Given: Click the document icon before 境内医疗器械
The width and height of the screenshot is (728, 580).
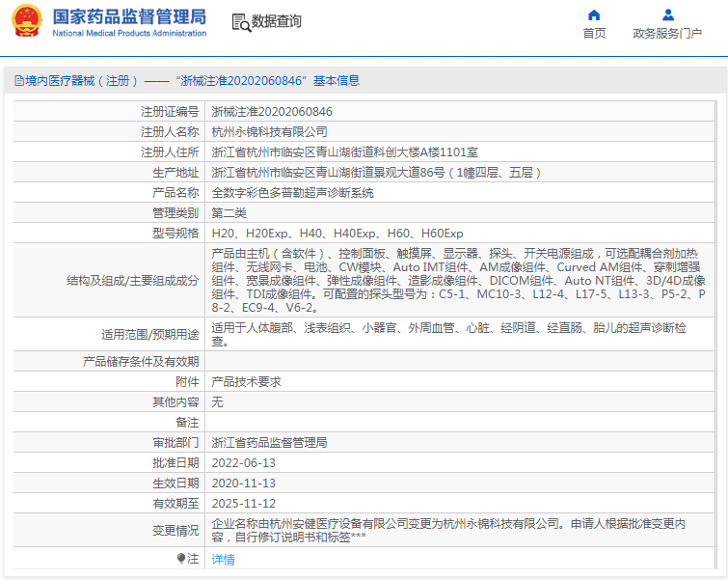Looking at the screenshot, I should (x=19, y=81).
